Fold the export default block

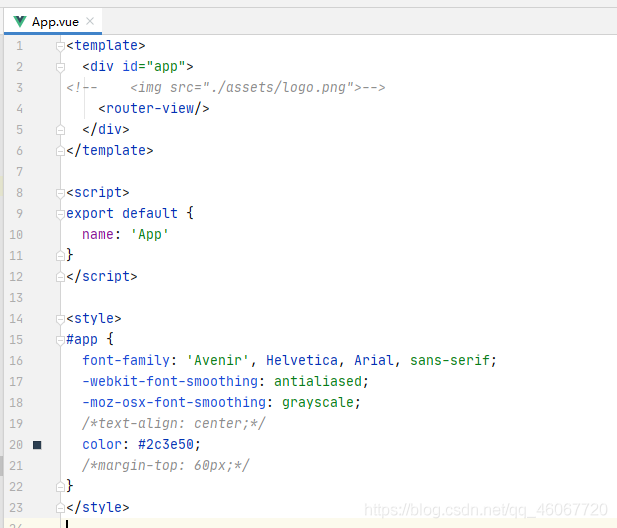pyautogui.click(x=60, y=214)
